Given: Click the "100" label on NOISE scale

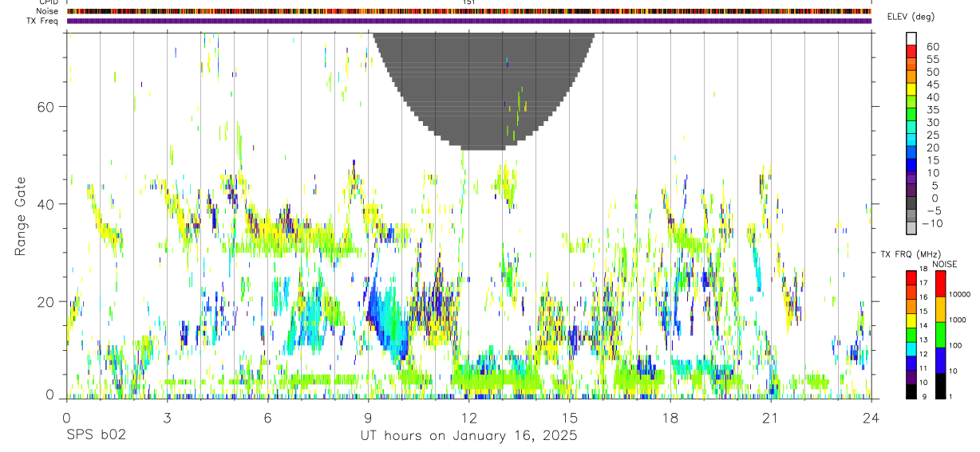Looking at the screenshot, I should coord(954,346).
